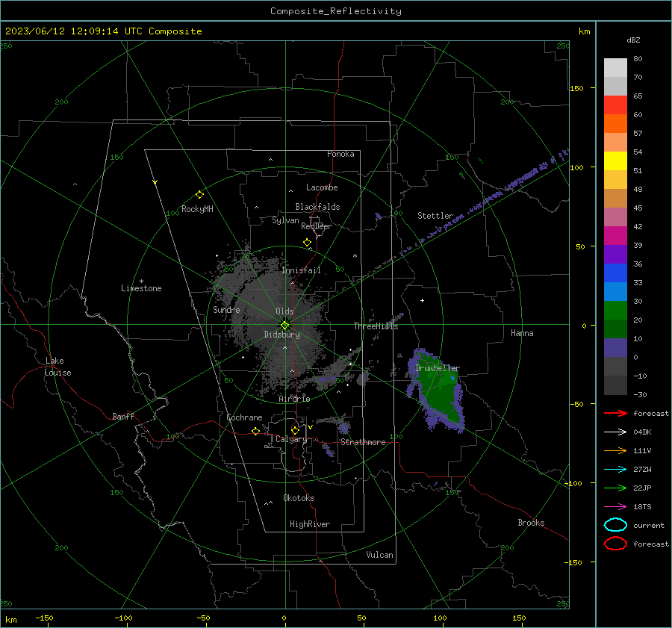Click the yellow diamond marker near Cochrane
This screenshot has width=672, height=628.
[255, 432]
